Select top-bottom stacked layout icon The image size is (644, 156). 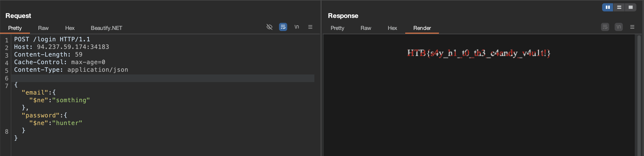pos(619,7)
